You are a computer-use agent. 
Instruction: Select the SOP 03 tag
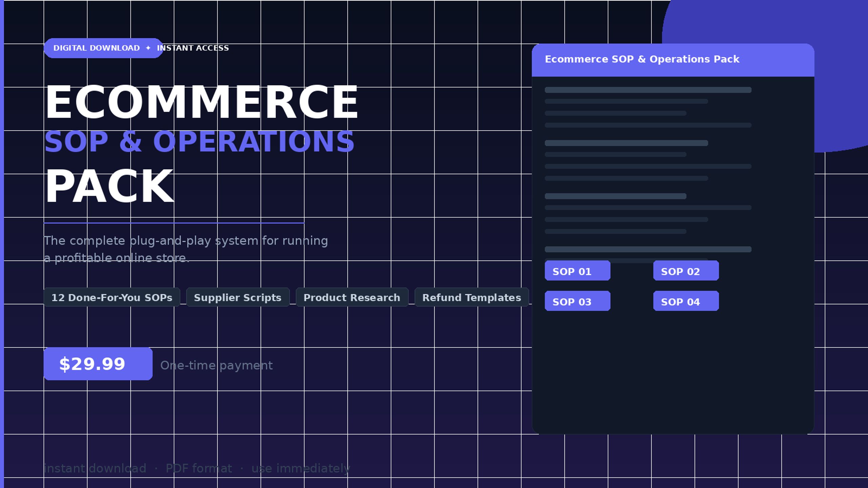(x=577, y=301)
